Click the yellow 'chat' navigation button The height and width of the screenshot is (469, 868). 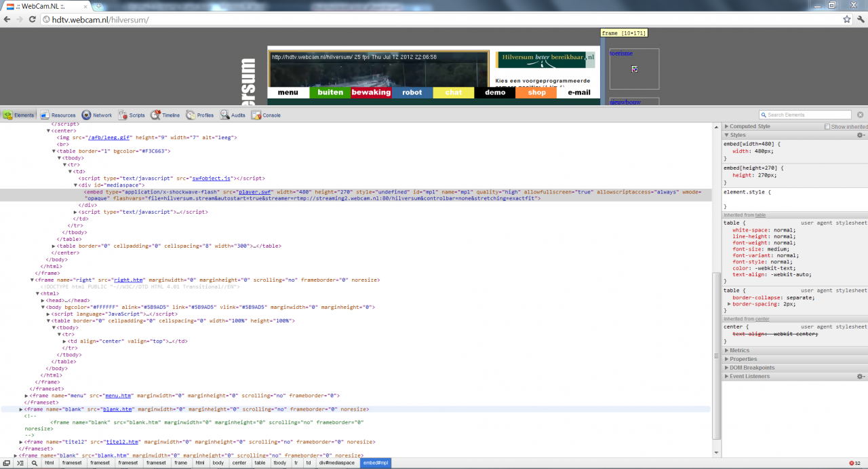[454, 92]
